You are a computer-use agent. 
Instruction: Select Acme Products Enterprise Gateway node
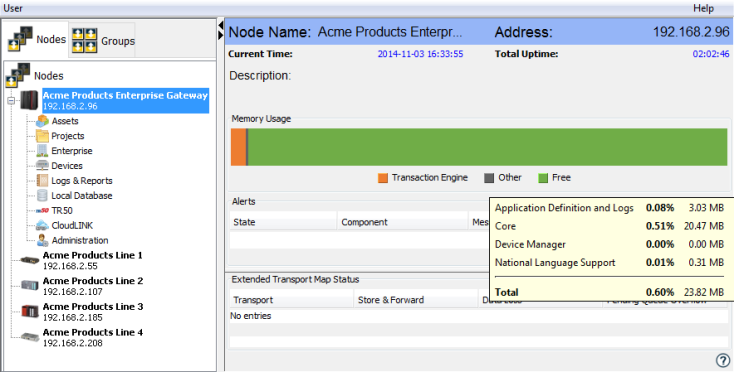125,100
